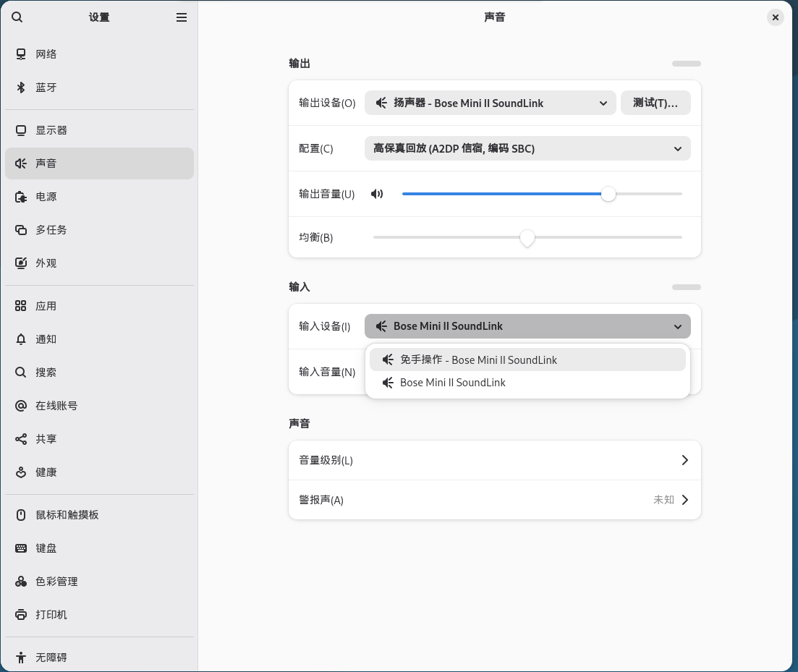Adjust the 输出音量 output volume slider

(x=542, y=194)
